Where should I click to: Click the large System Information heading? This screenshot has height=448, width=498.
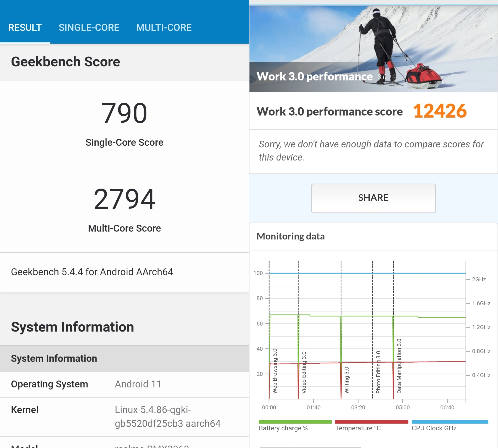click(x=72, y=327)
